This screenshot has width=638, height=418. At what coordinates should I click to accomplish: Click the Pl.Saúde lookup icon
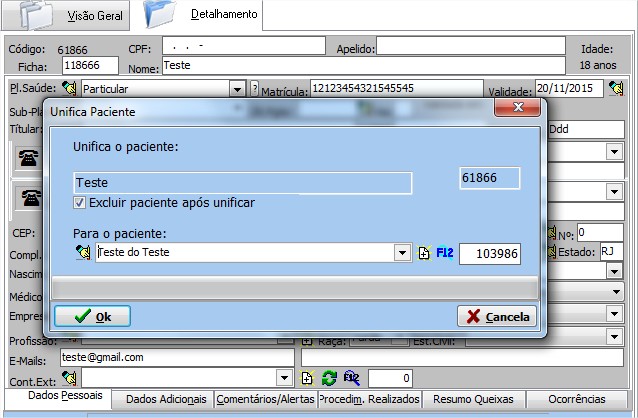(69, 89)
